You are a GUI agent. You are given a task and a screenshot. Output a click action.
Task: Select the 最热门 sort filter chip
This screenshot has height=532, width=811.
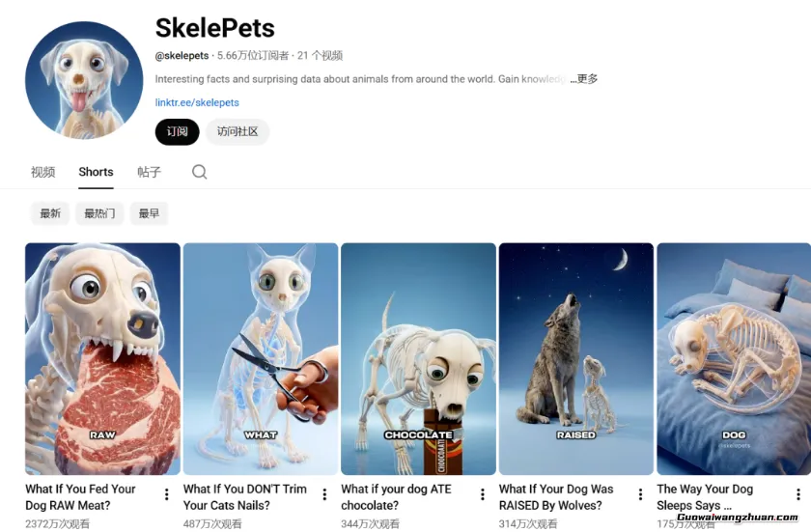pyautogui.click(x=99, y=213)
